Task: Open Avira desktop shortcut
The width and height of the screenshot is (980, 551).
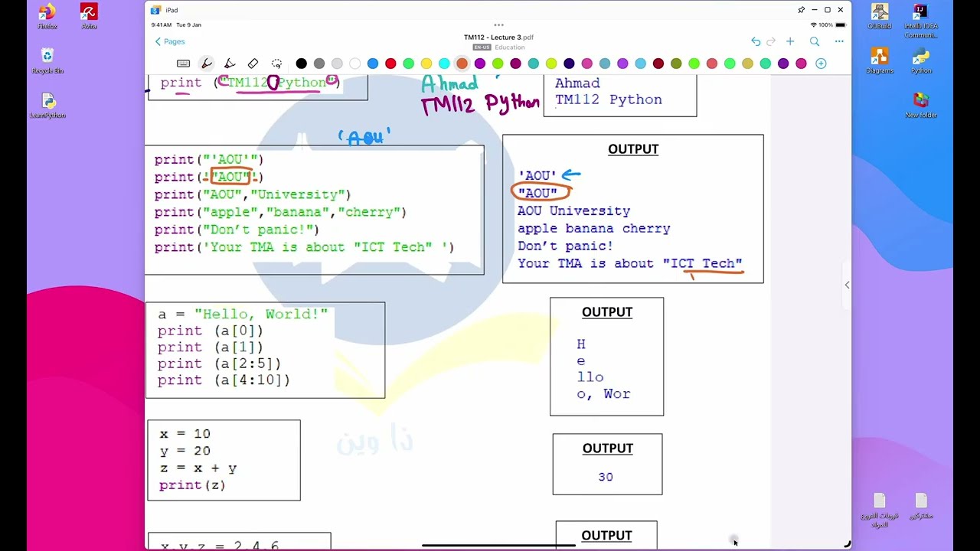Action: coord(89,16)
